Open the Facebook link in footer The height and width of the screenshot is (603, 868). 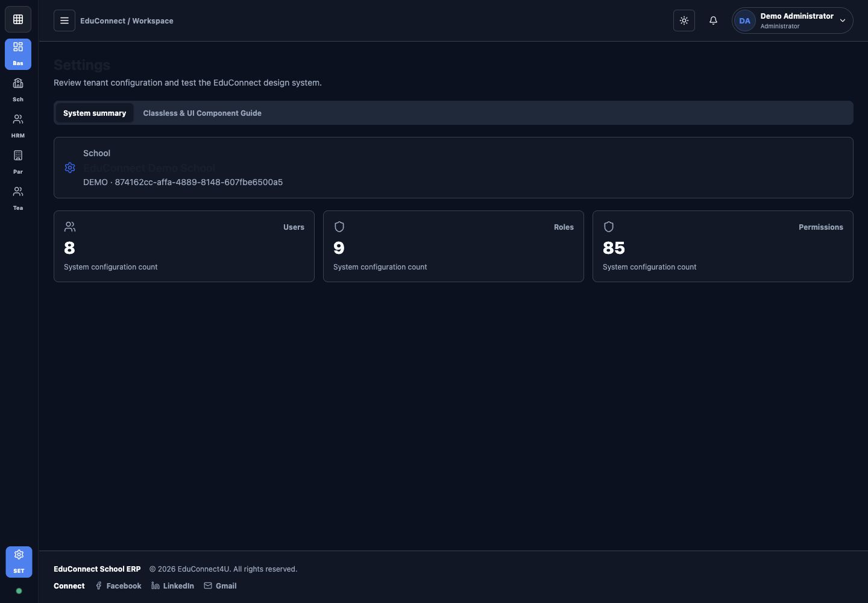pyautogui.click(x=118, y=586)
